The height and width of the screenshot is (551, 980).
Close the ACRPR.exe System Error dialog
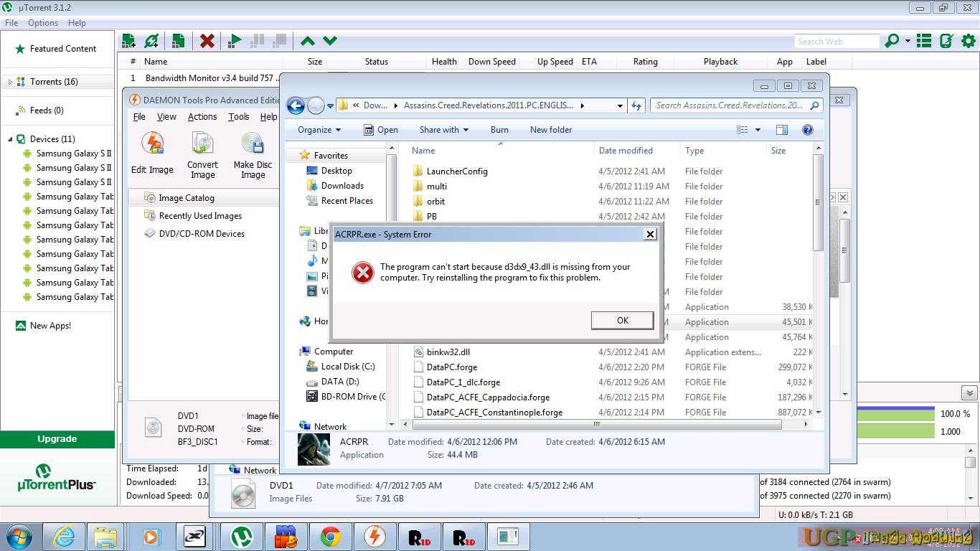(650, 234)
